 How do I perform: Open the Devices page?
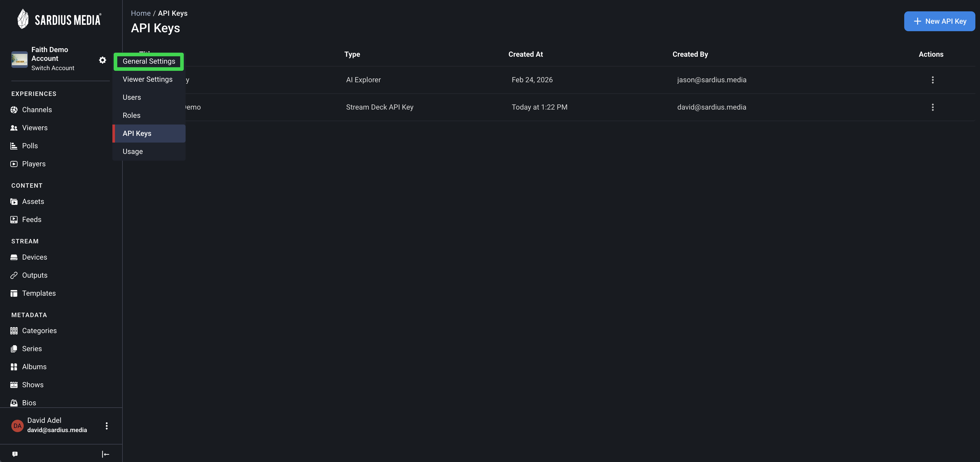[x=35, y=257]
